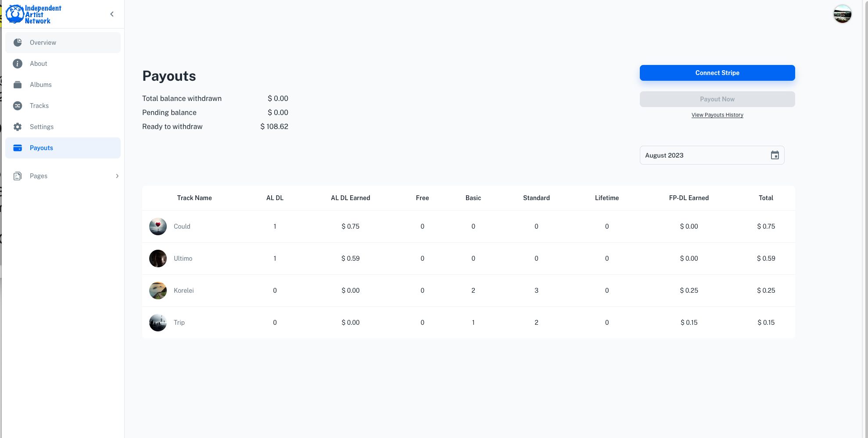This screenshot has width=868, height=438.
Task: Click the About info icon
Action: 18,64
